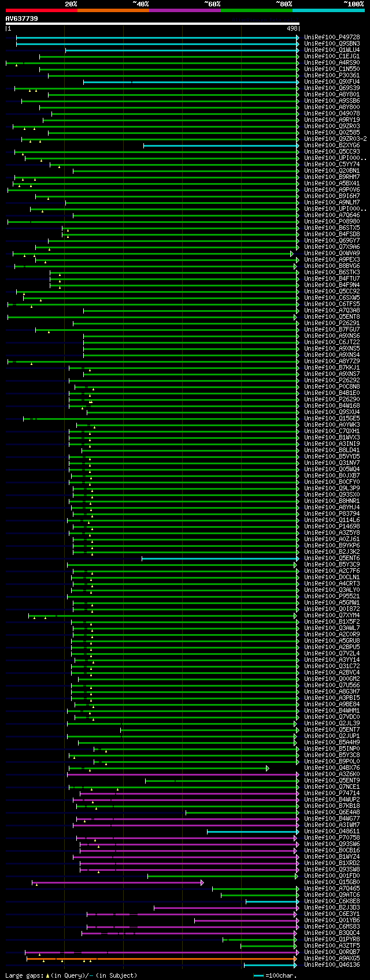
Task: Click the orange alignment bar for UniRef100_A9AXG5
Action: (161, 959)
